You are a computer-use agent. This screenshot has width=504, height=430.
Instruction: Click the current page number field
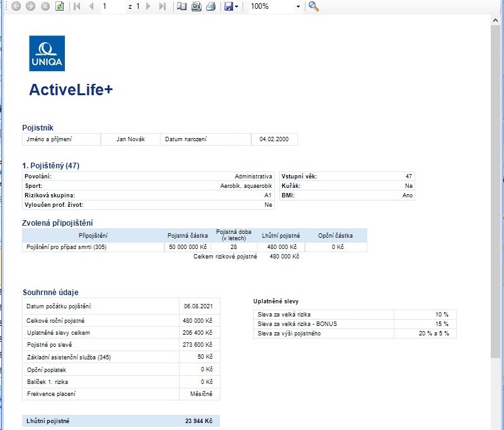(x=113, y=6)
